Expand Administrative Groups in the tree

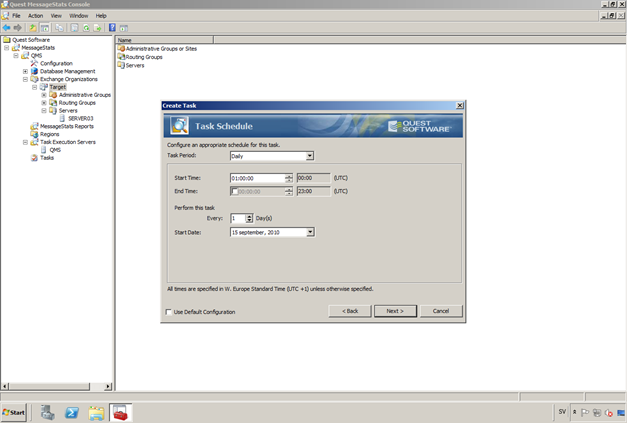coord(44,95)
